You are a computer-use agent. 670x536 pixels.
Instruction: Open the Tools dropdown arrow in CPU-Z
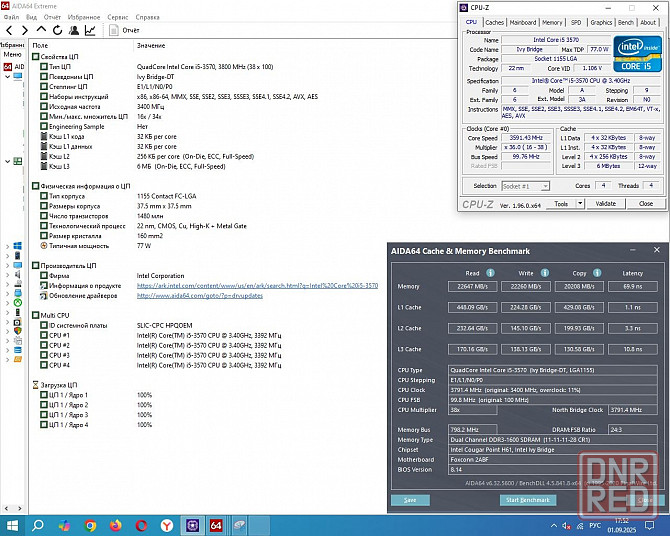tap(581, 204)
